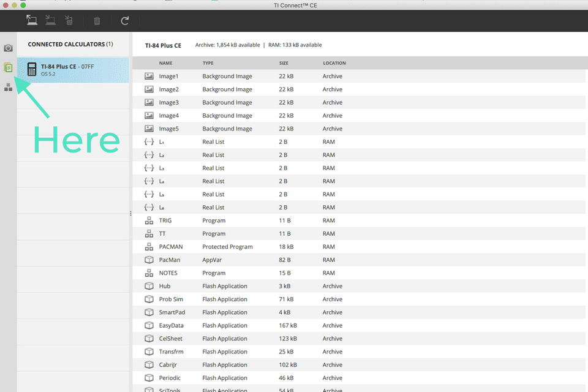Sort the list by the LOCATION column
The height and width of the screenshot is (392, 588).
[x=334, y=63]
